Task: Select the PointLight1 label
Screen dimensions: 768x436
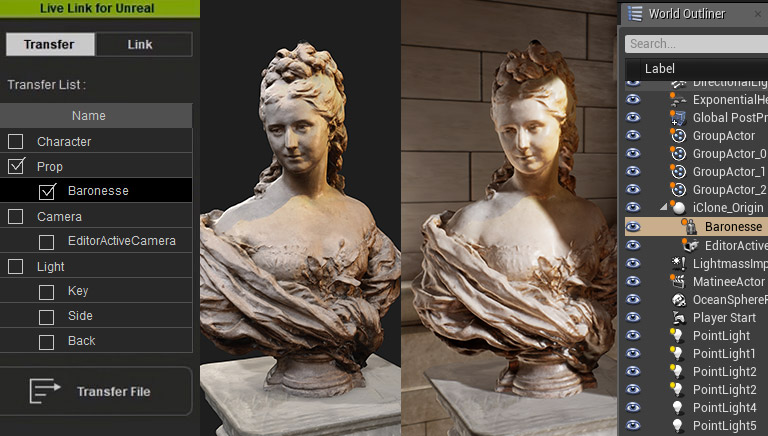Action: [724, 354]
